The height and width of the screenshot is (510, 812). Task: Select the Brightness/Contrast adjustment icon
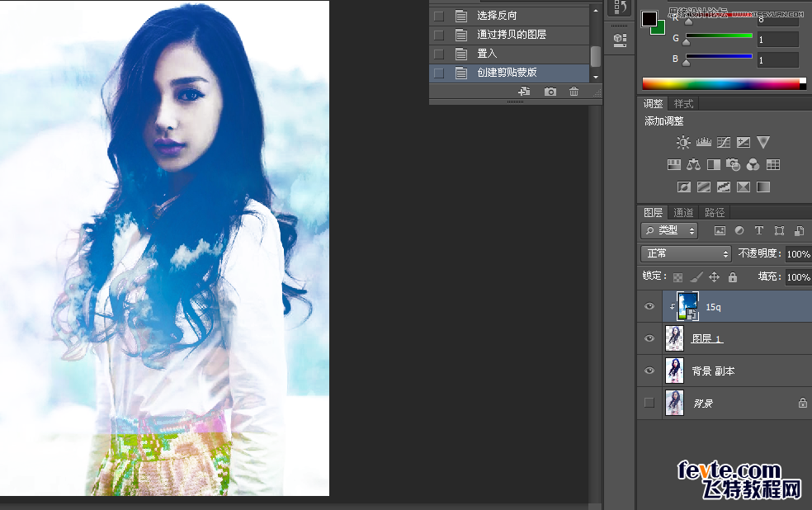(683, 142)
